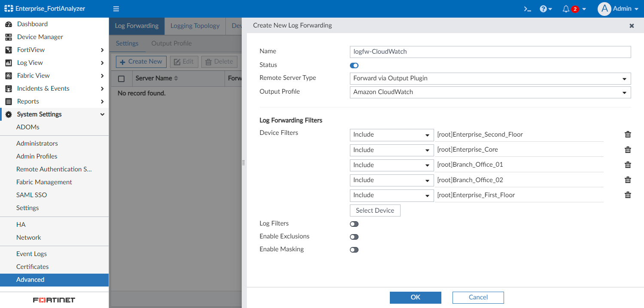Open the notifications bell
The image size is (644, 308).
click(567, 9)
